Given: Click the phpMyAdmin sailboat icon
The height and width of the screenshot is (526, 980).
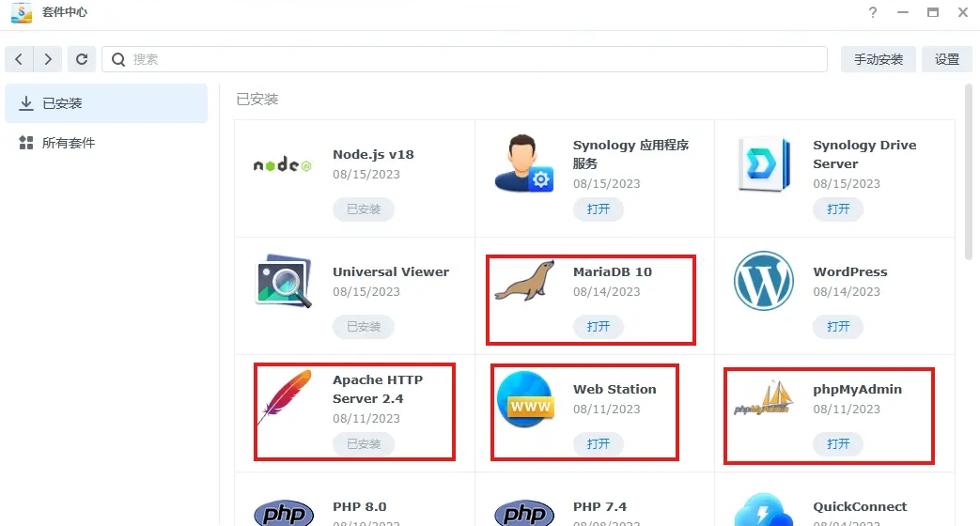Looking at the screenshot, I should click(x=764, y=398).
